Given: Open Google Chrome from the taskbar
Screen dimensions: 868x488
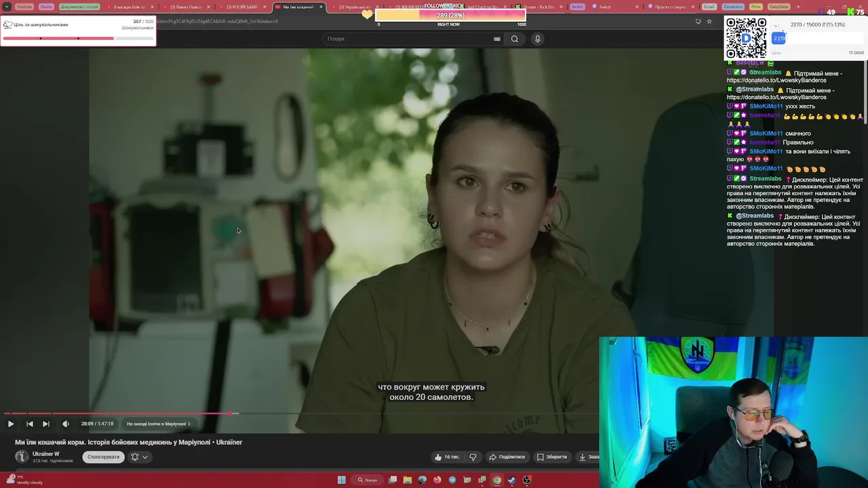Looking at the screenshot, I should tap(497, 480).
